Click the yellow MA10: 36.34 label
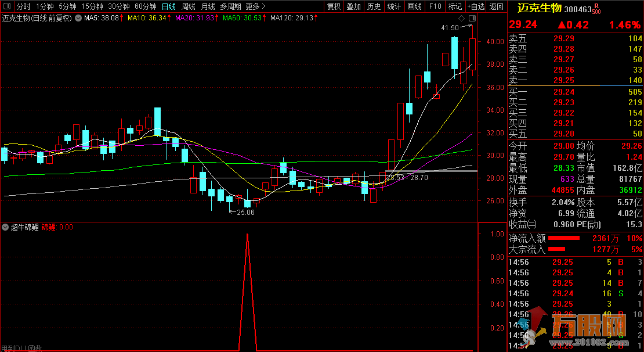The height and width of the screenshot is (352, 644). click(147, 18)
